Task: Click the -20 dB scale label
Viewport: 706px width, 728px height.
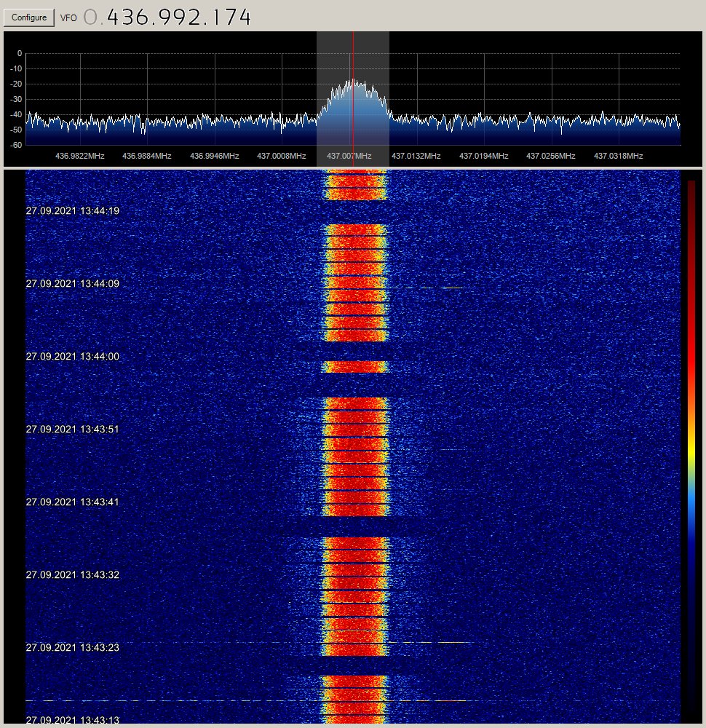Action: 16,84
